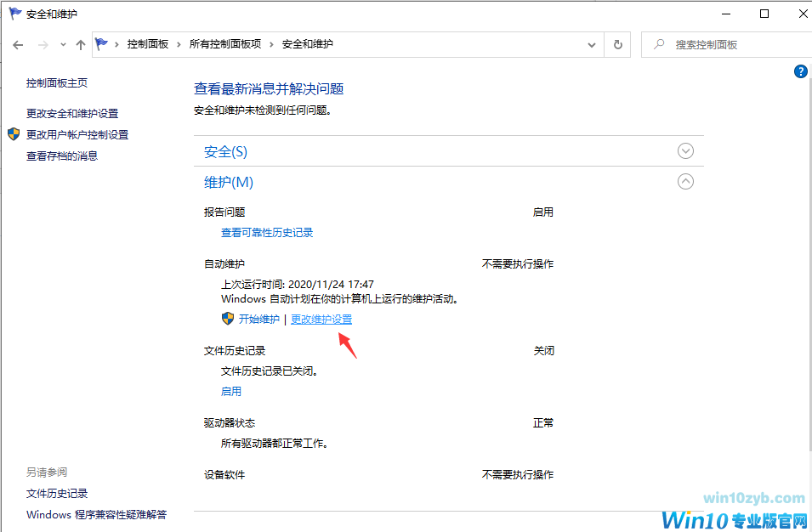Viewport: 812px width, 532px height.
Task: Expand the 安全(S) section
Action: (685, 150)
